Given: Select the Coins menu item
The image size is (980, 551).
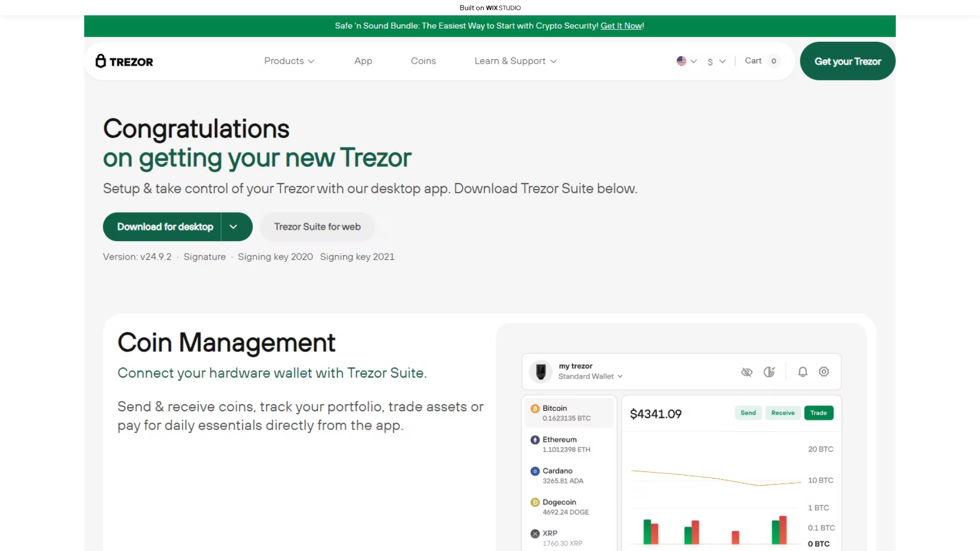Looking at the screenshot, I should (x=423, y=61).
